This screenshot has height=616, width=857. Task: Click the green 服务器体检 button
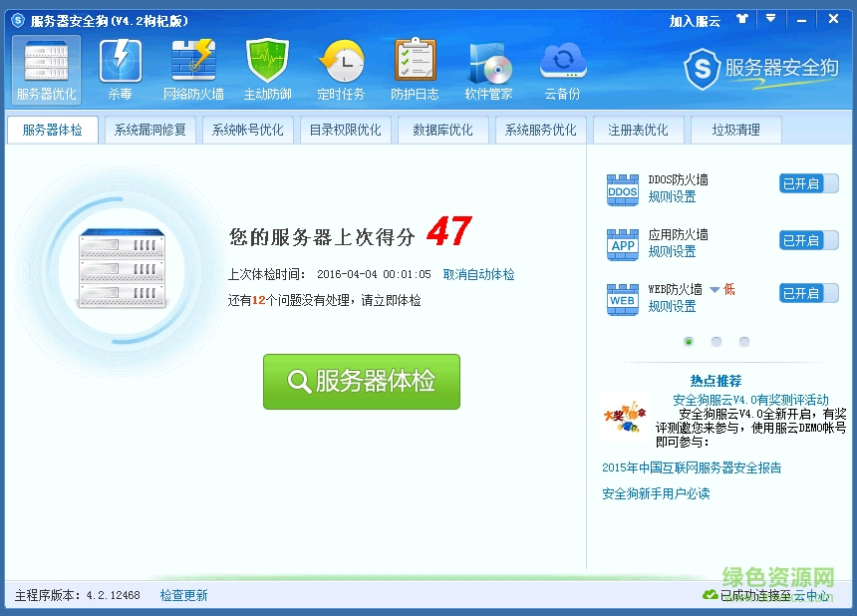(x=362, y=382)
